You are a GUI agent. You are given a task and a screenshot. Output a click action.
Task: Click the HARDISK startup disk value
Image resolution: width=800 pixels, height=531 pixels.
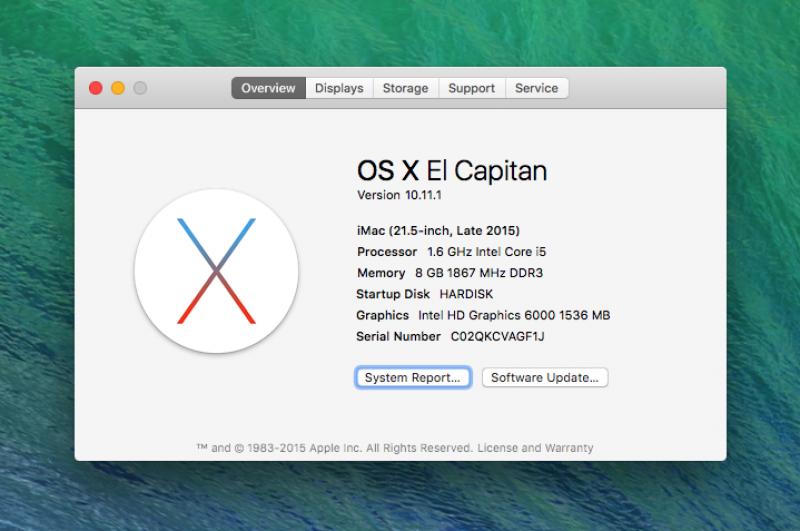(x=466, y=294)
